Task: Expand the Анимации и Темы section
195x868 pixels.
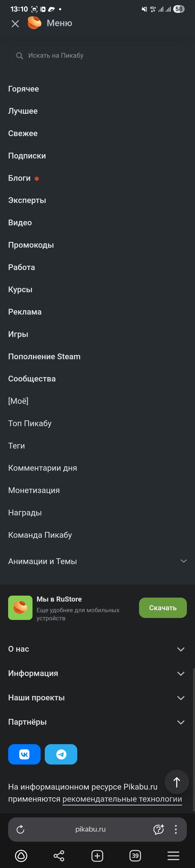Action: (x=183, y=561)
